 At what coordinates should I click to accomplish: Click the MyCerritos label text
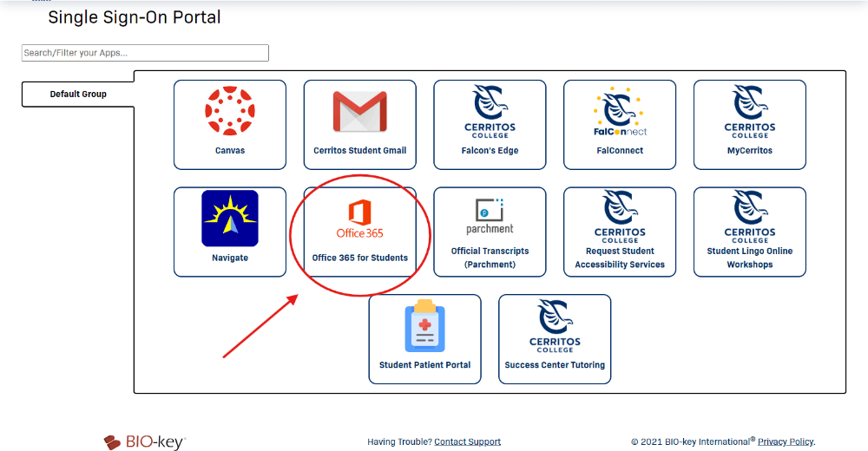750,151
